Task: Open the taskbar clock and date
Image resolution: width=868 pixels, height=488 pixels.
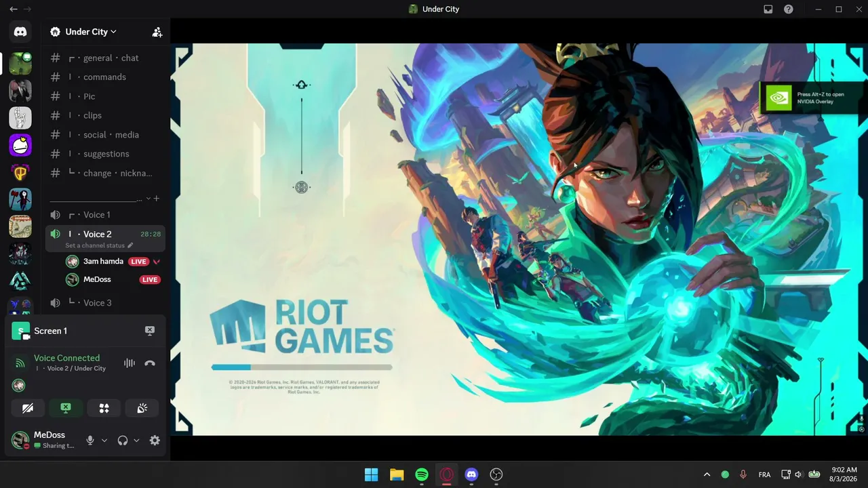Action: [x=844, y=474]
